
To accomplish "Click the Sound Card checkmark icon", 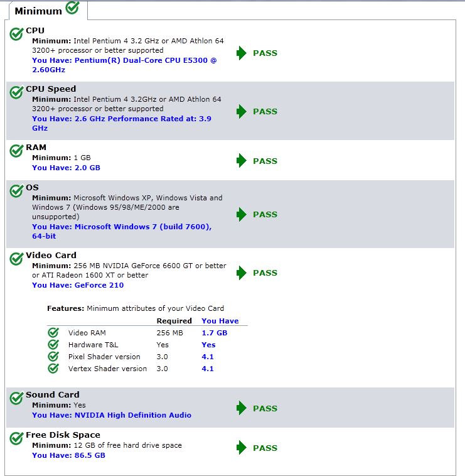I will [17, 398].
